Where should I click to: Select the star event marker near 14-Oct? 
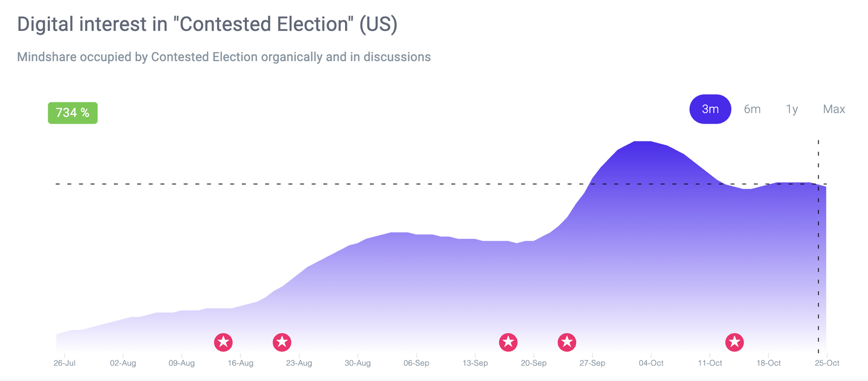736,342
